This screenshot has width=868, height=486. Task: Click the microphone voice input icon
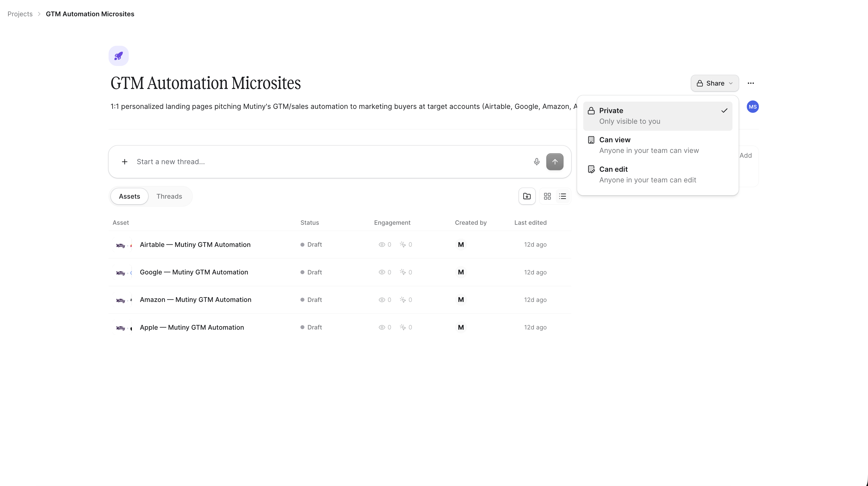537,162
